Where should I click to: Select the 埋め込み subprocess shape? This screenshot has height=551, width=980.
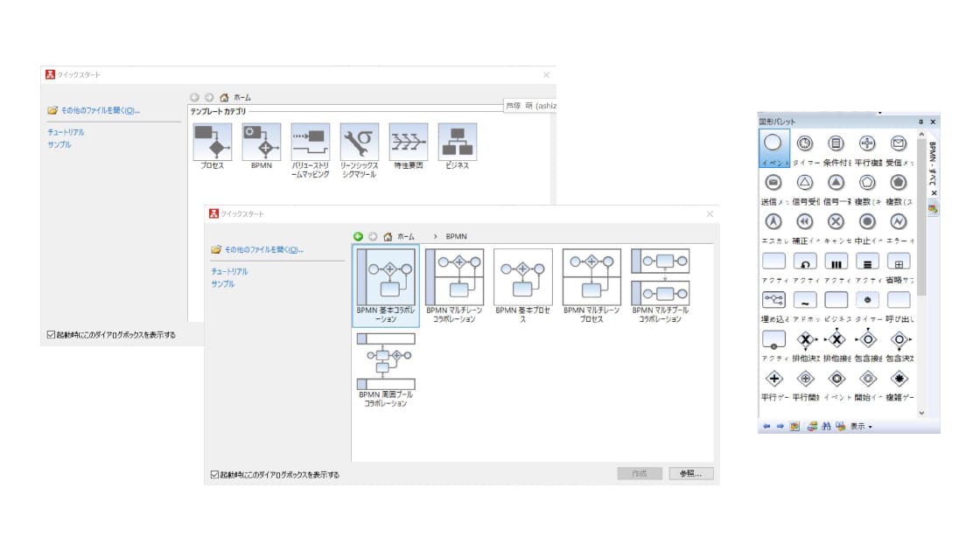pyautogui.click(x=773, y=300)
